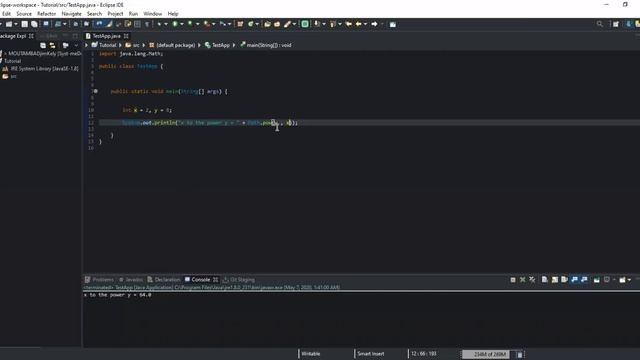
Task: Open the Navigate menu
Action: click(x=71, y=13)
